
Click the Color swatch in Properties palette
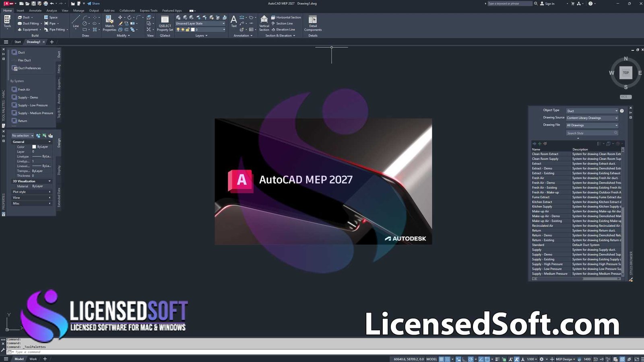point(34,147)
